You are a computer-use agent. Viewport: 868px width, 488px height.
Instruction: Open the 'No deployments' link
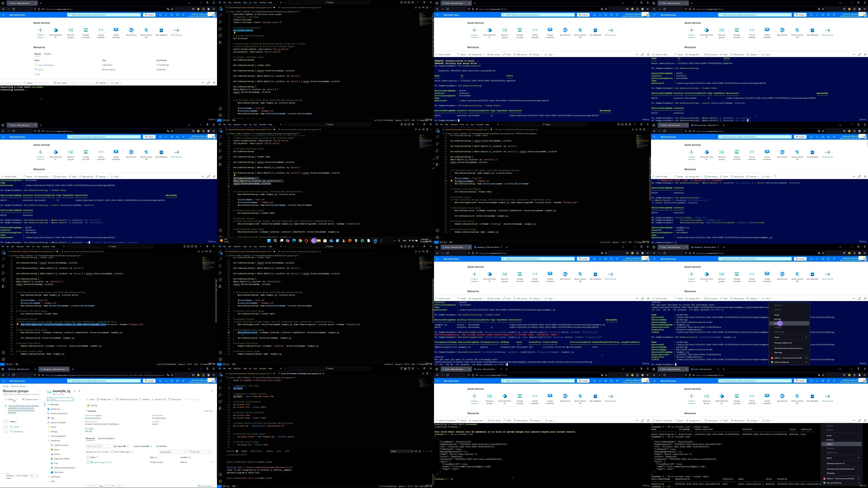point(159,418)
